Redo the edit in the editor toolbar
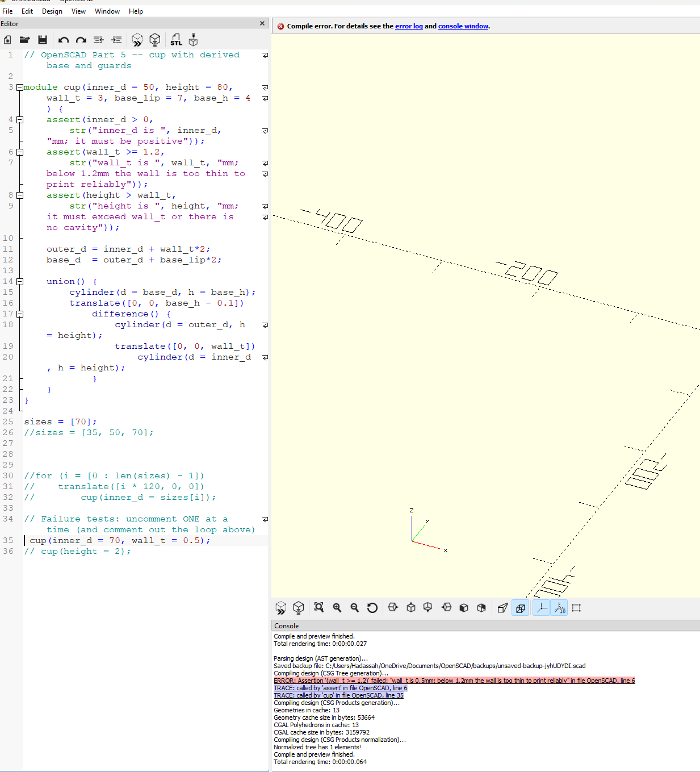The height and width of the screenshot is (772, 700). (x=81, y=40)
